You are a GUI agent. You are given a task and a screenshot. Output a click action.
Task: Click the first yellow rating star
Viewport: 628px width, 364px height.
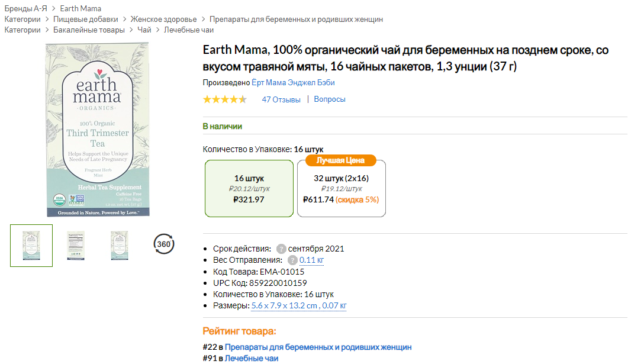(x=206, y=99)
